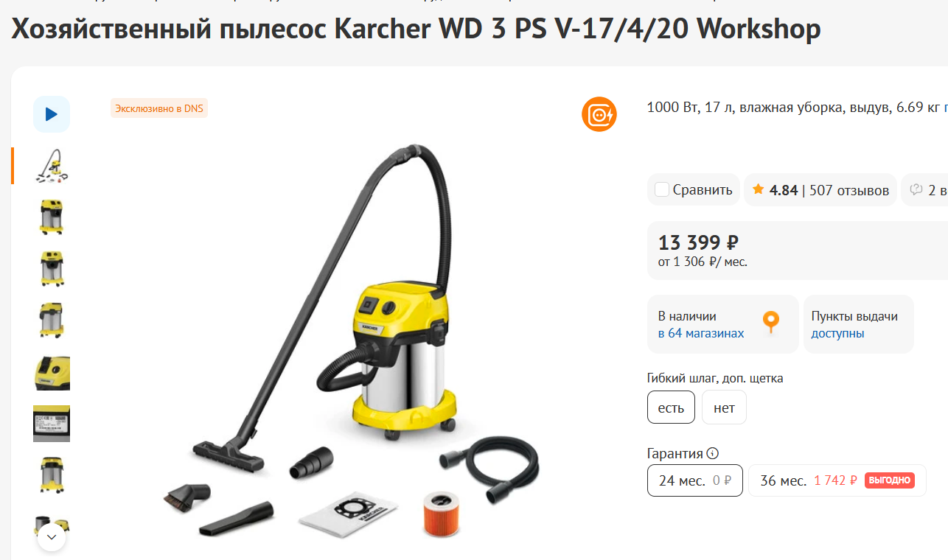Image resolution: width=948 pixels, height=560 pixels.
Task: Click the speech bubble questions icon
Action: coord(917,189)
